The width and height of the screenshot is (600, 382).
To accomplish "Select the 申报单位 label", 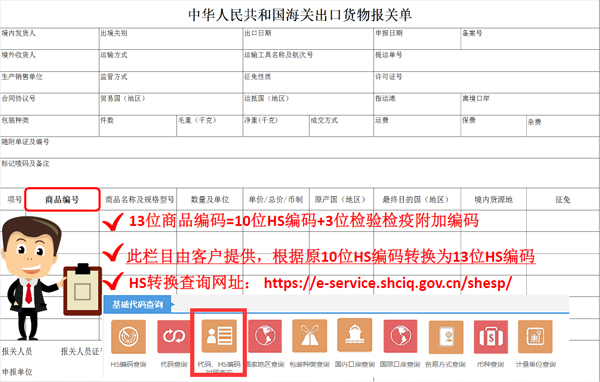I will (x=17, y=372).
